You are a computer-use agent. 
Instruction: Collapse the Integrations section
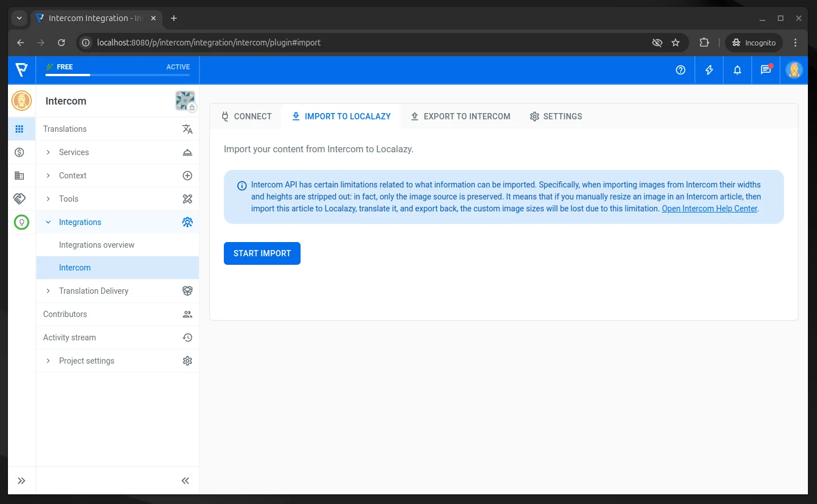coord(80,222)
